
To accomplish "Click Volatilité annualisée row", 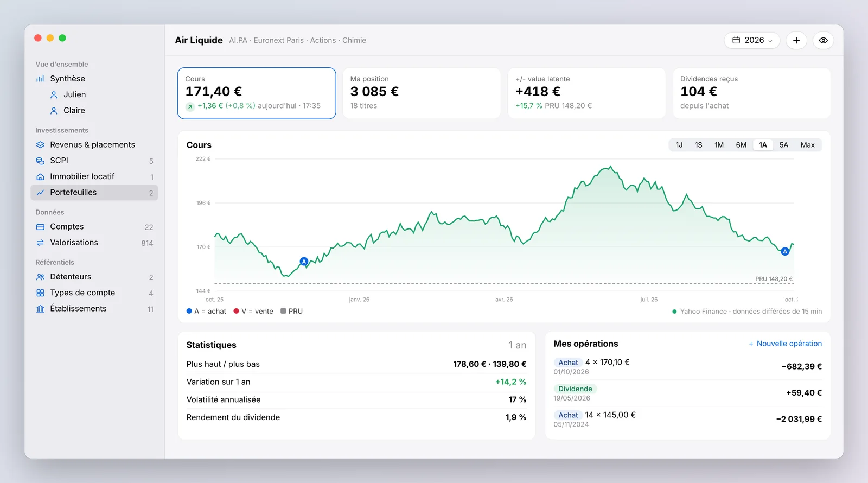I will [x=356, y=400].
